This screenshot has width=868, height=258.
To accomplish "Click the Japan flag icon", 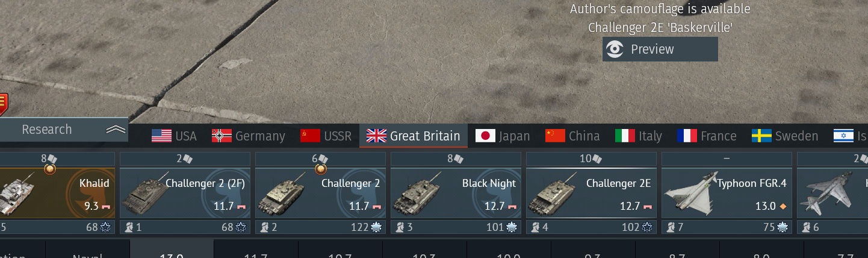I will click(x=485, y=136).
